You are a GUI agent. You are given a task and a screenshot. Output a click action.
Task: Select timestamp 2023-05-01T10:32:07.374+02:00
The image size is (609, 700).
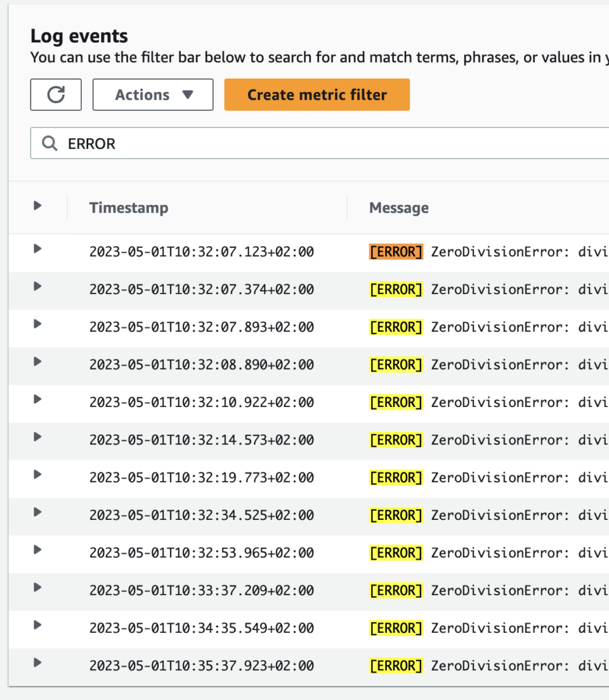coord(202,289)
